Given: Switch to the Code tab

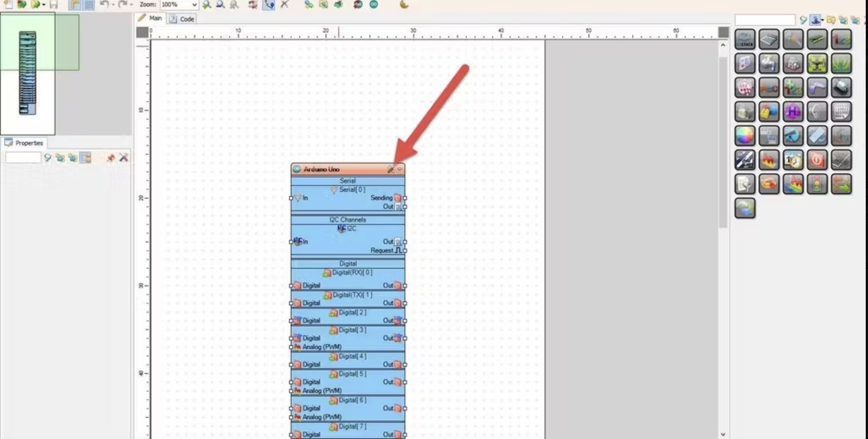Looking at the screenshot, I should pyautogui.click(x=182, y=19).
